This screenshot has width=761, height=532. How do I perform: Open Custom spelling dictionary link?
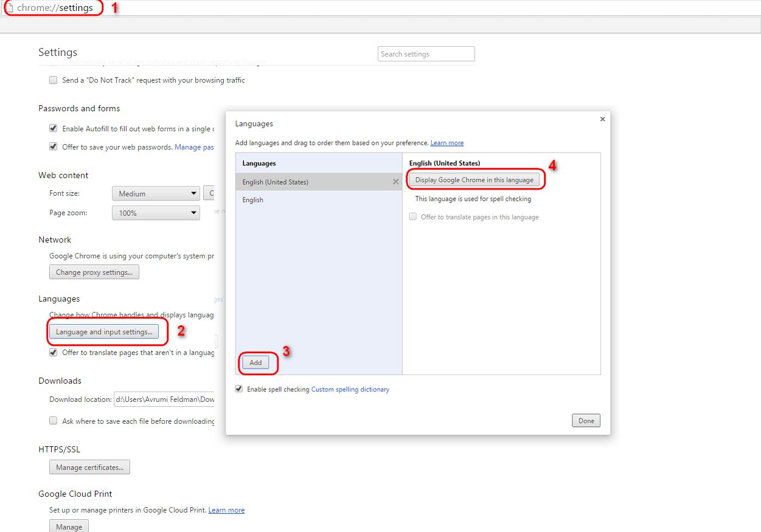pos(350,389)
